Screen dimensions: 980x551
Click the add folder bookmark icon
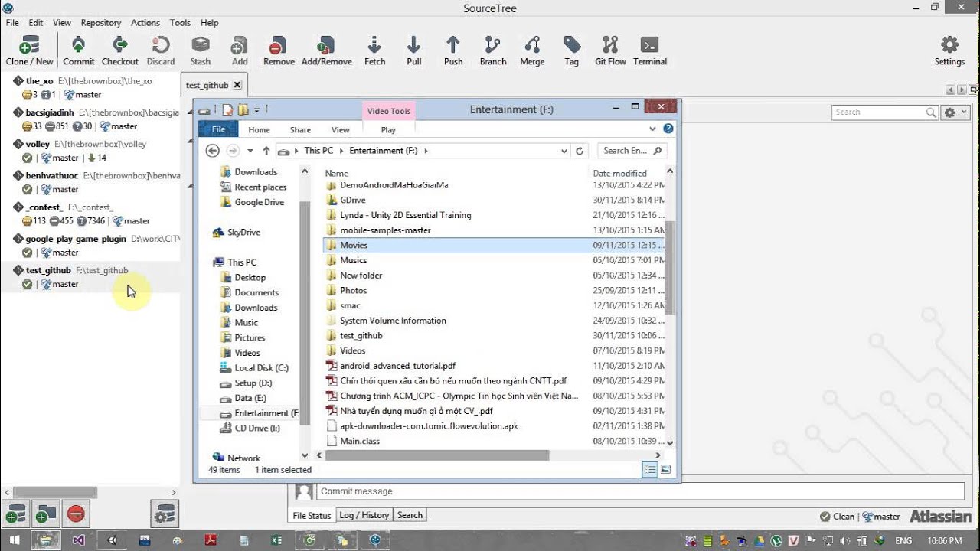46,514
